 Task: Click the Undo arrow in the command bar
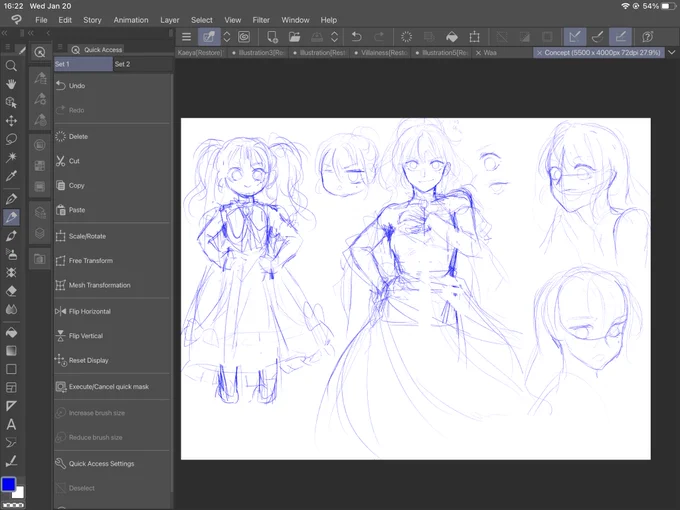coord(356,37)
